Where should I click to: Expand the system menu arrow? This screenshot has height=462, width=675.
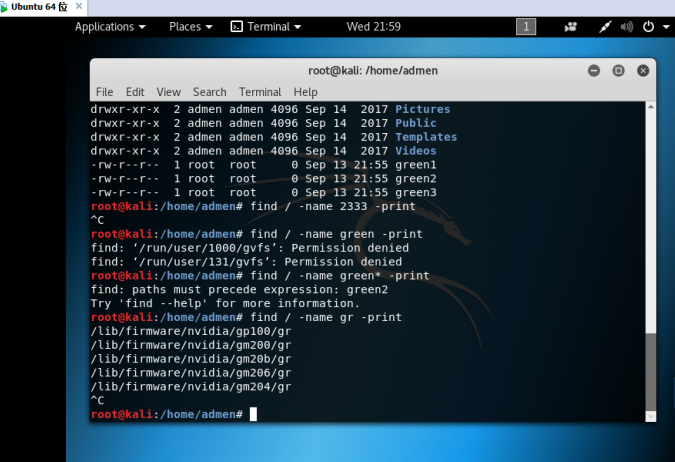tap(666, 27)
